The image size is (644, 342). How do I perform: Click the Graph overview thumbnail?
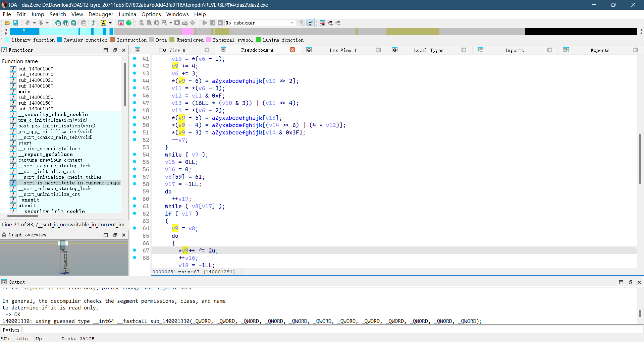pos(64,258)
